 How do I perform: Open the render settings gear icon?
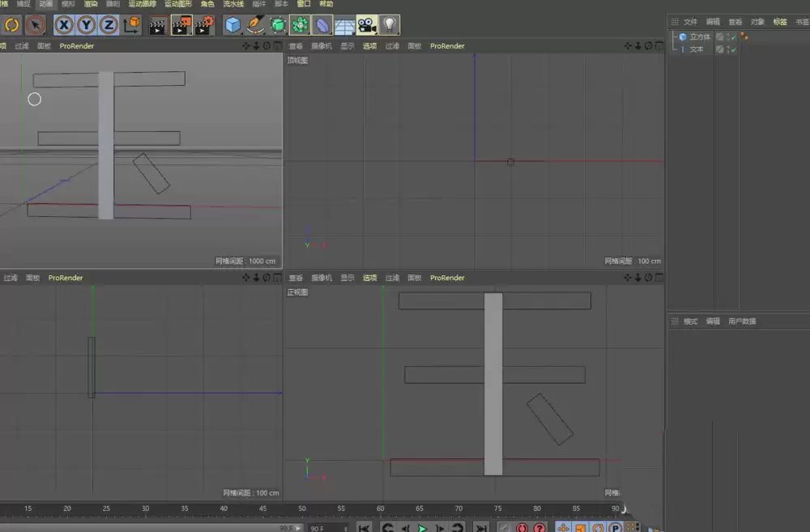(202, 24)
